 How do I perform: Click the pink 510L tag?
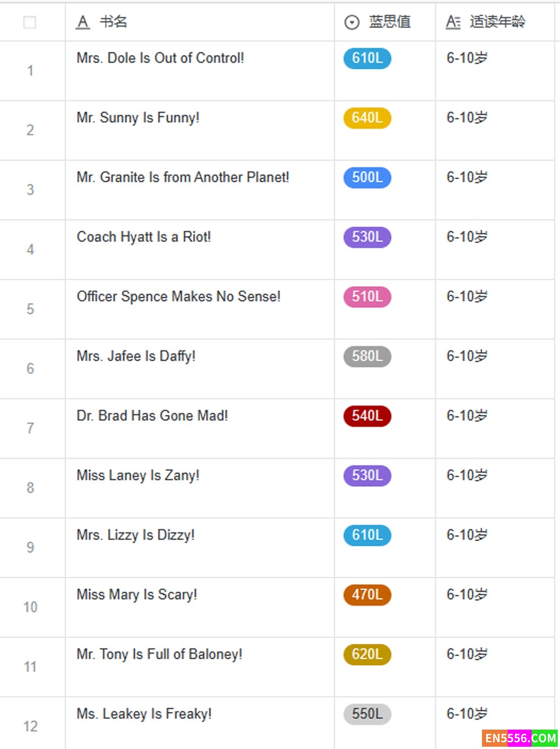pos(367,296)
